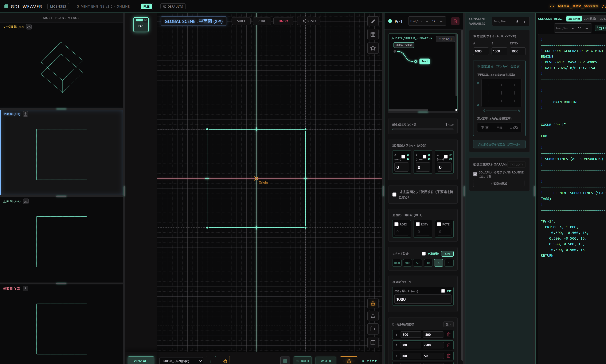Select the Pr-1 thumbnail card

[x=141, y=25]
